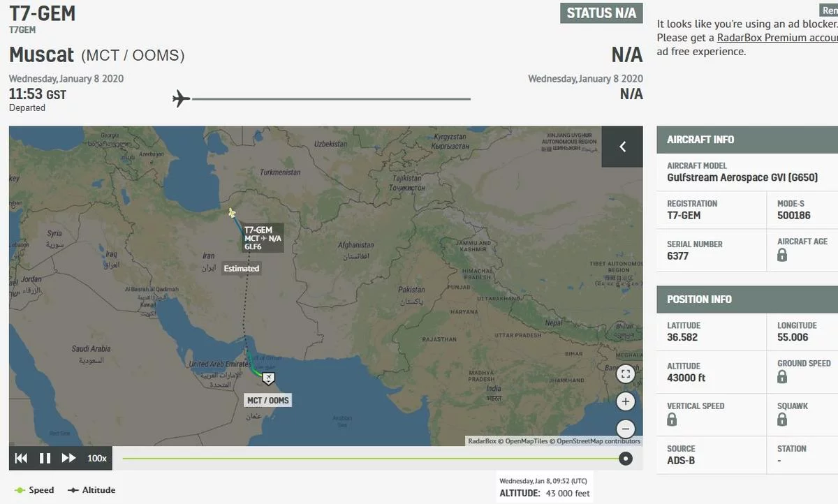The height and width of the screenshot is (504, 838).
Task: Rewind flight playback to start
Action: (21, 458)
